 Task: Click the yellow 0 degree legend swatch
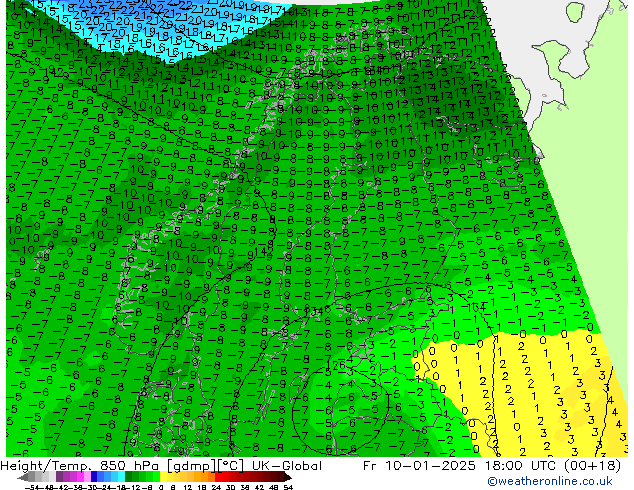click(x=164, y=476)
